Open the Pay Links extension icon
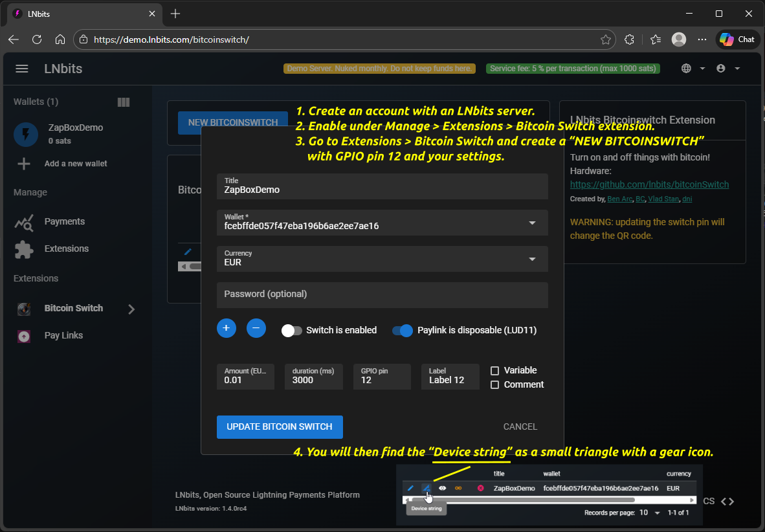This screenshot has width=765, height=532. click(x=23, y=335)
